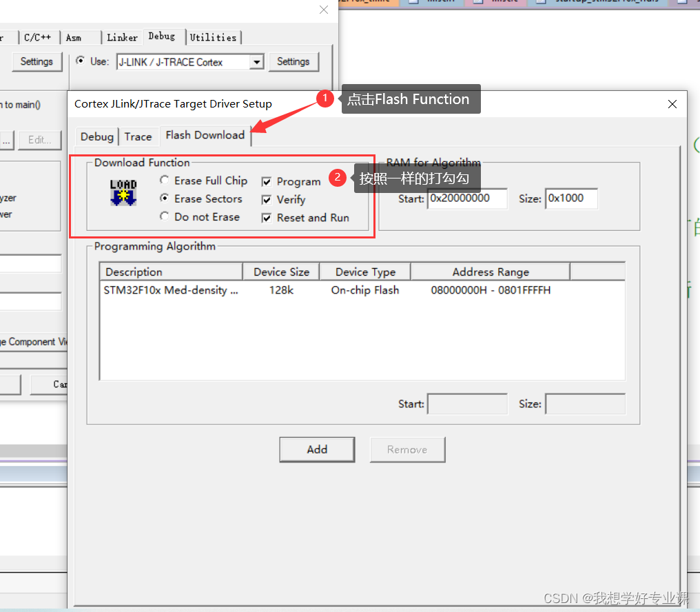The width and height of the screenshot is (700, 612).
Task: Click Settings button next to J-LINK dropdown
Action: 294,61
